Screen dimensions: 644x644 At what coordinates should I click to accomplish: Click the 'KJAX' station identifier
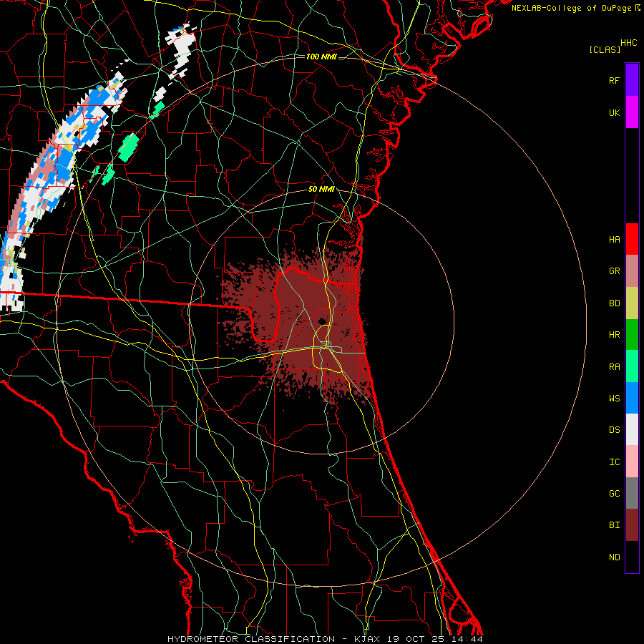pos(367,639)
